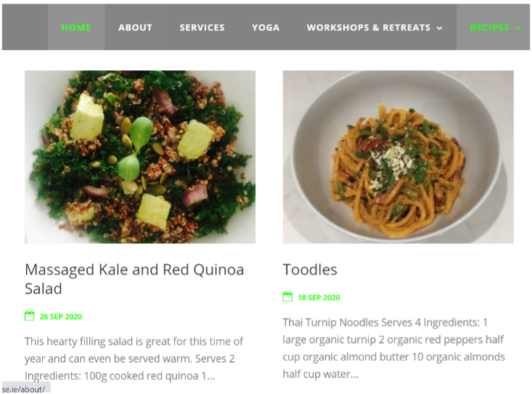532x394 pixels.
Task: View the kale and quinoa salad photo
Action: tap(140, 157)
